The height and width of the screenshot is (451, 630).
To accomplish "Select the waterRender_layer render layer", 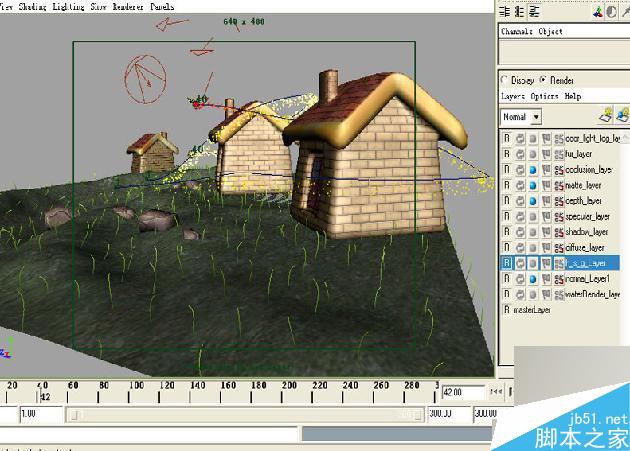I will point(592,294).
